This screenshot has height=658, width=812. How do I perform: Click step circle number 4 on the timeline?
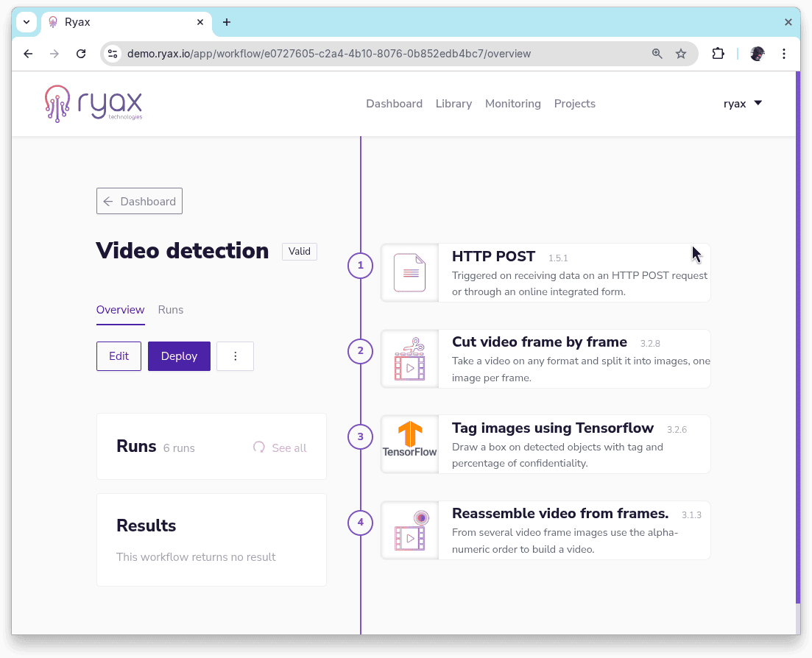click(x=360, y=523)
